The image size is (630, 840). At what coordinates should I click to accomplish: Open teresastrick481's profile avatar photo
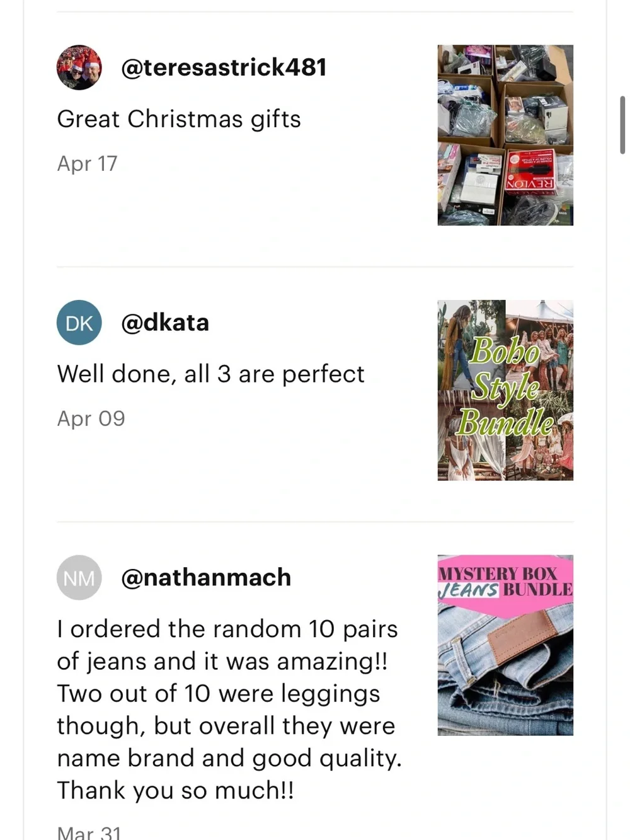tap(79, 67)
